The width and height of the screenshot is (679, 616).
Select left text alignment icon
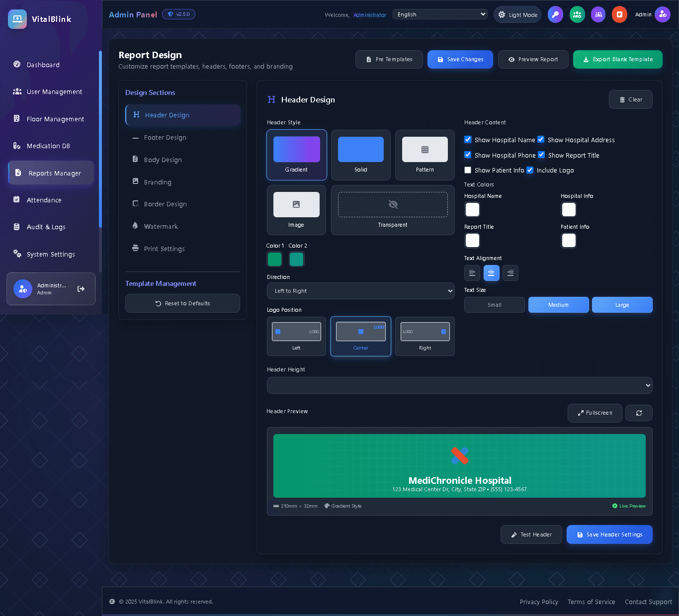[472, 273]
